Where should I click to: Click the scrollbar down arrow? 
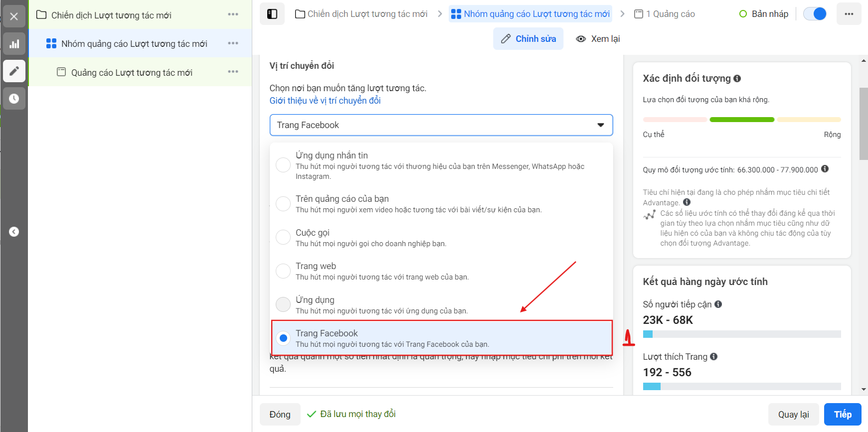[x=864, y=390]
